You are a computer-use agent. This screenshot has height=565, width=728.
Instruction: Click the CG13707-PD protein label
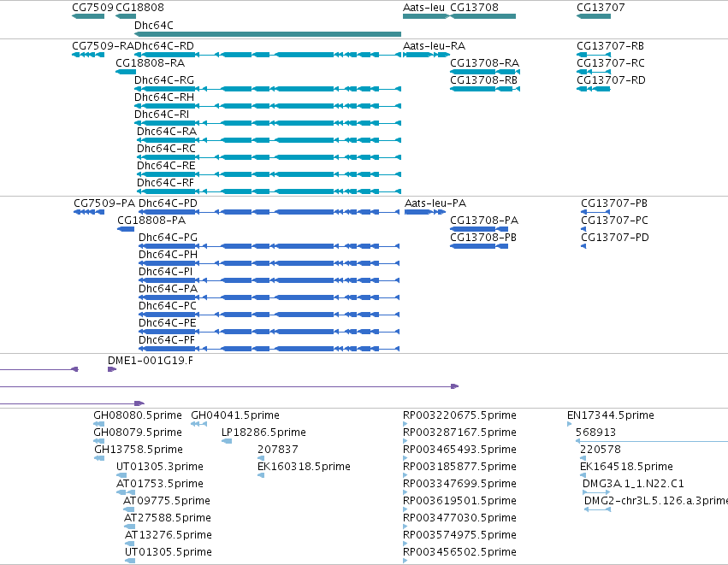[x=615, y=238]
